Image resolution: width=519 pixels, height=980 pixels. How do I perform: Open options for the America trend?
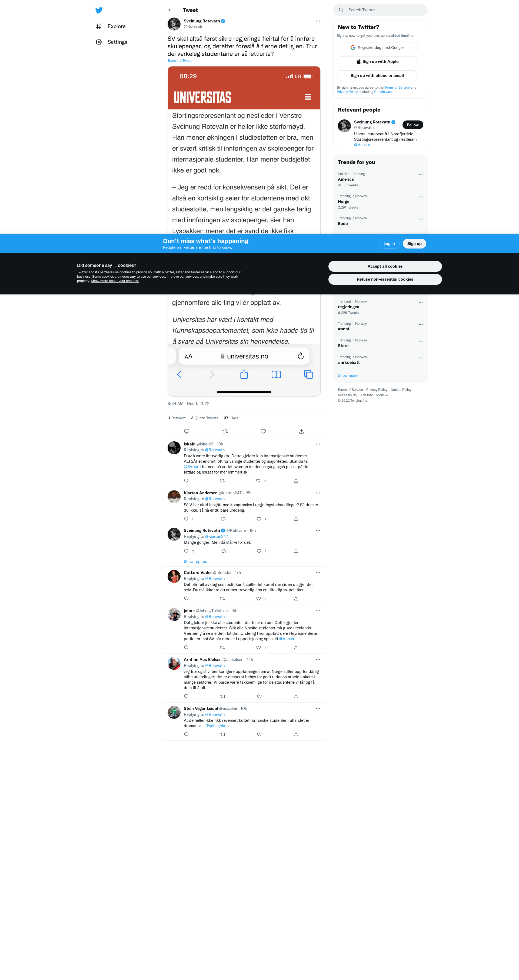tap(420, 175)
